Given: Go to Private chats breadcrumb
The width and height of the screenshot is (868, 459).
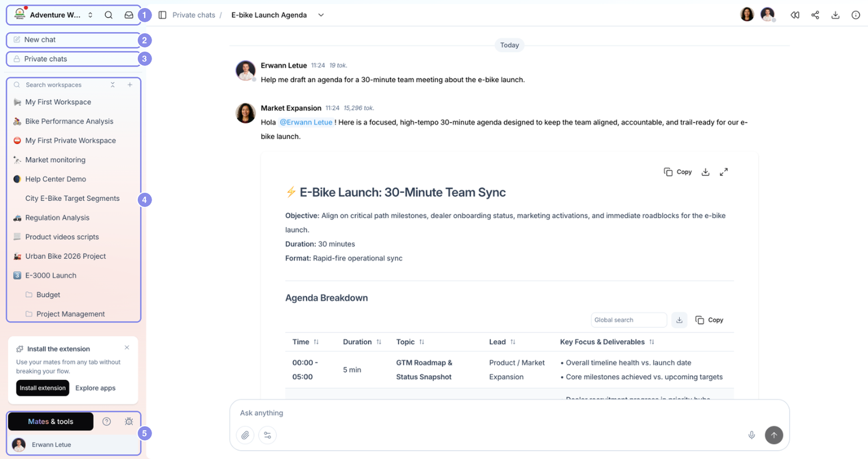Looking at the screenshot, I should [x=194, y=15].
